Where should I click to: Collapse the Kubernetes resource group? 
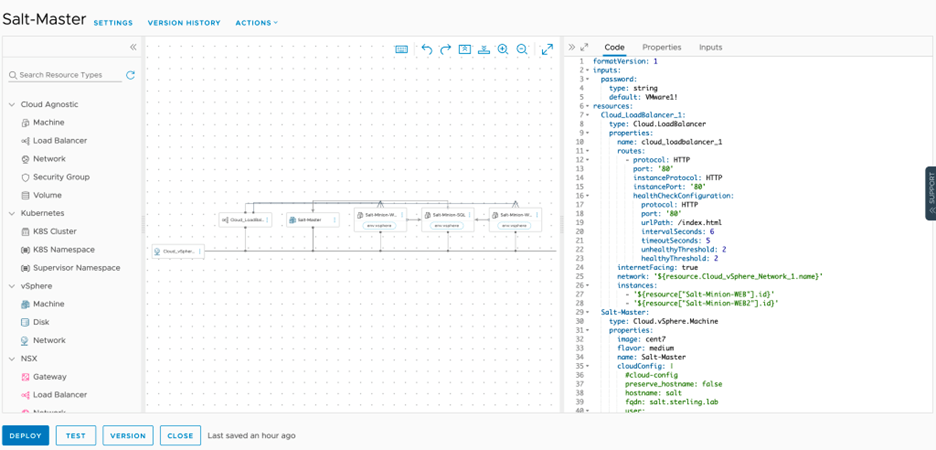pos(12,213)
